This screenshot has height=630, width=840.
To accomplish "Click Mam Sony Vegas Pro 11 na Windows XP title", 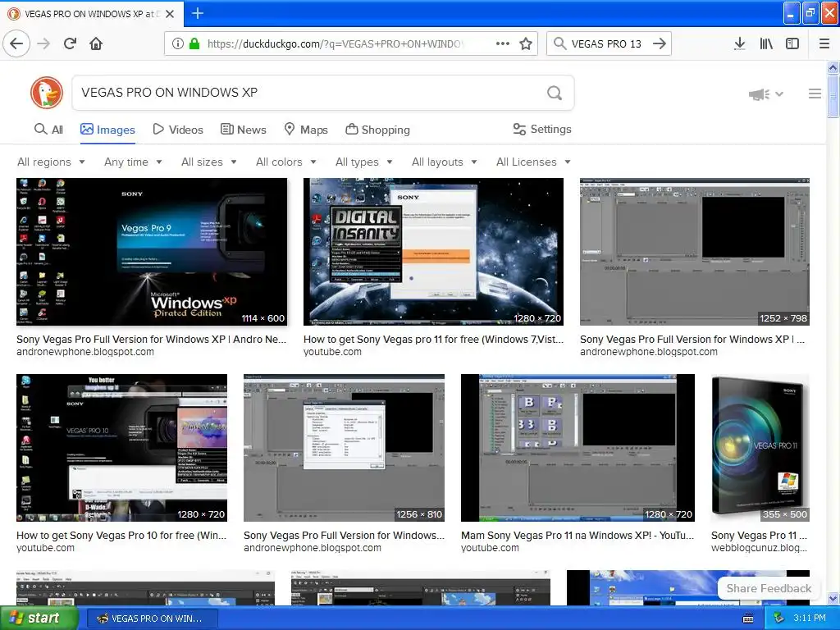I will (x=577, y=535).
